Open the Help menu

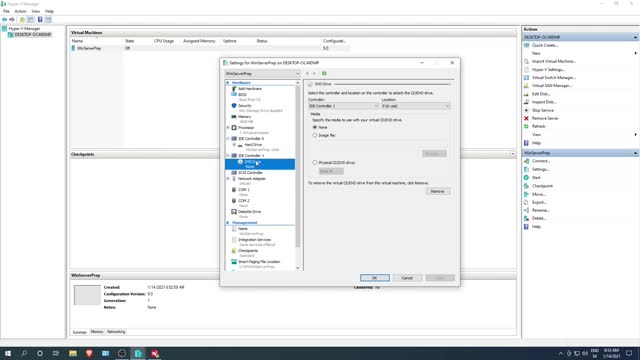(x=49, y=11)
